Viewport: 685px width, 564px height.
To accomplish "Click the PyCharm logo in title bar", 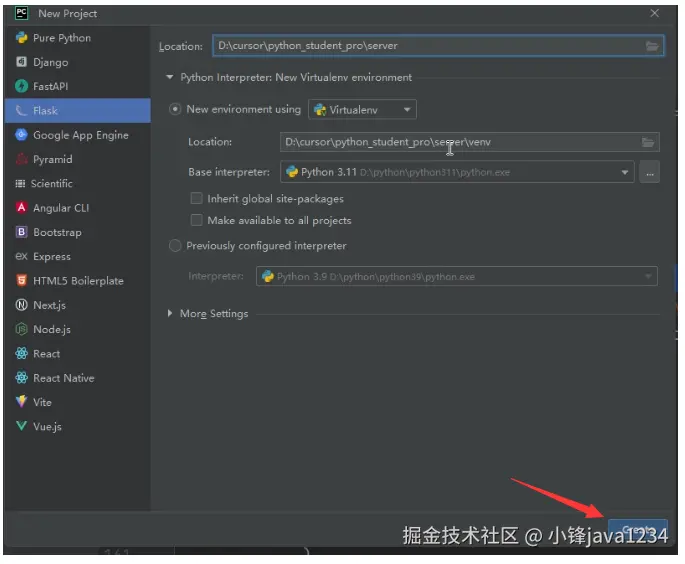I will tap(21, 14).
